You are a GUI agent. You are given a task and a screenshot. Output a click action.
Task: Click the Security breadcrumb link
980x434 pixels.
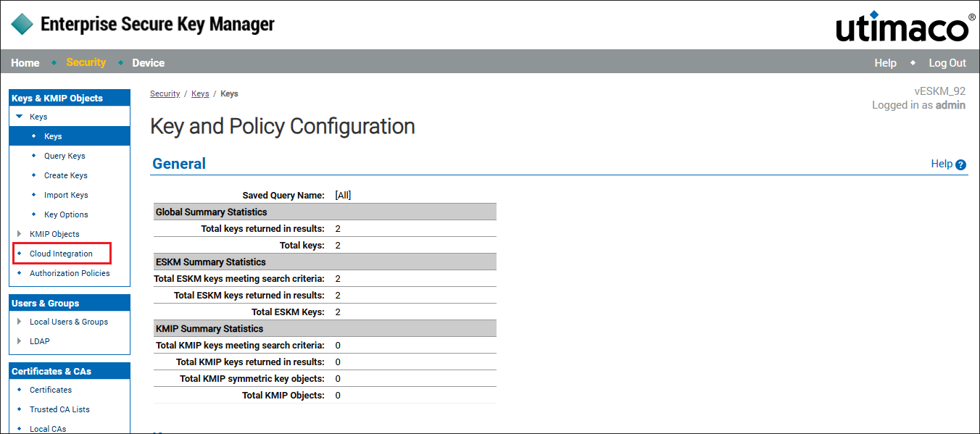pyautogui.click(x=165, y=93)
